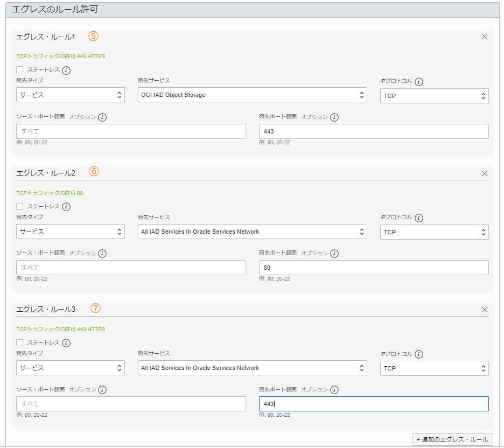
Task: Show info for Stateless in Egress Rule 1
Action: (66, 70)
